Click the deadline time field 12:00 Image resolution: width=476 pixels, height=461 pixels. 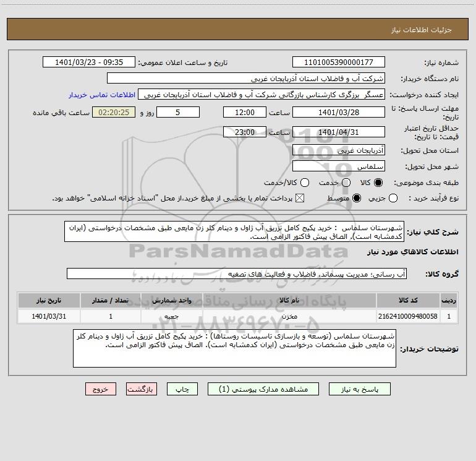(x=245, y=112)
